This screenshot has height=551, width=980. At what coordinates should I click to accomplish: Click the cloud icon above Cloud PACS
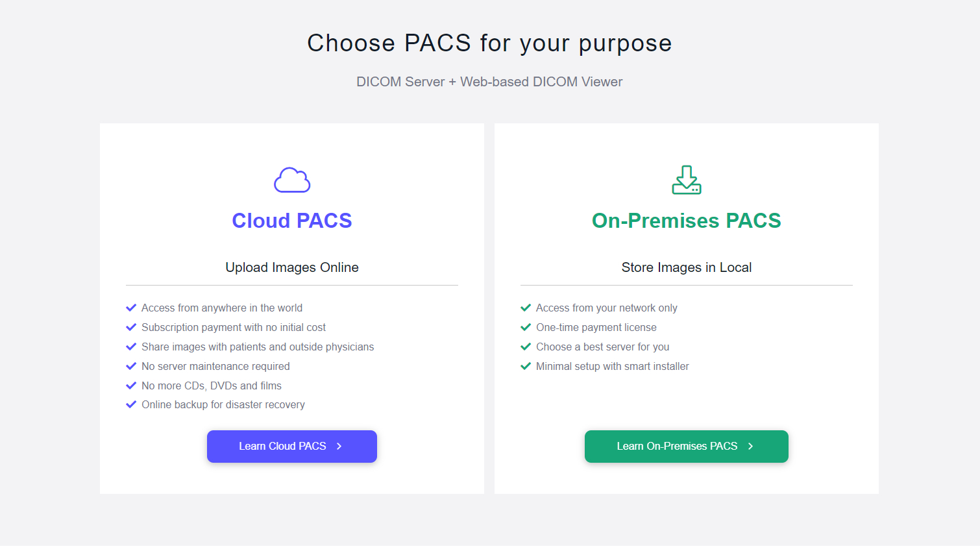(292, 179)
